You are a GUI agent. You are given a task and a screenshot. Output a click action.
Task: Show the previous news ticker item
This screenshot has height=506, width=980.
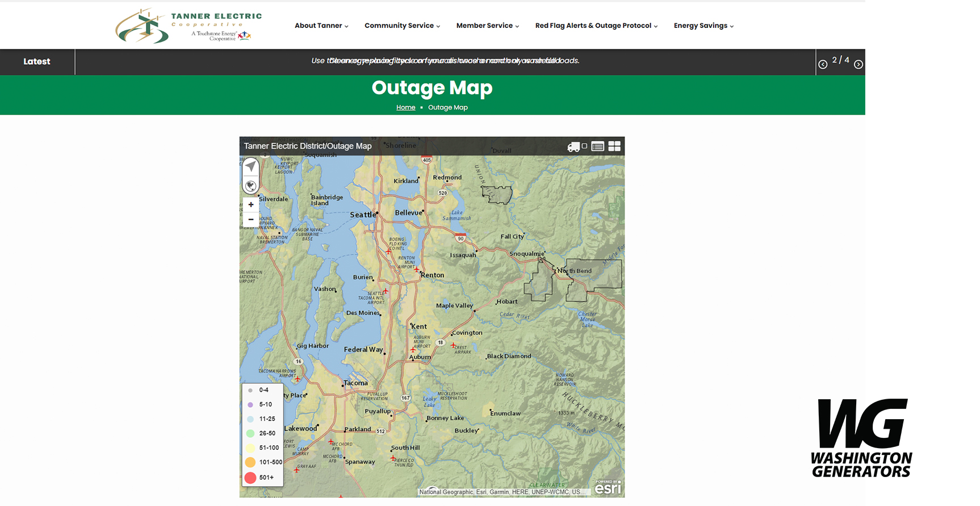click(823, 64)
